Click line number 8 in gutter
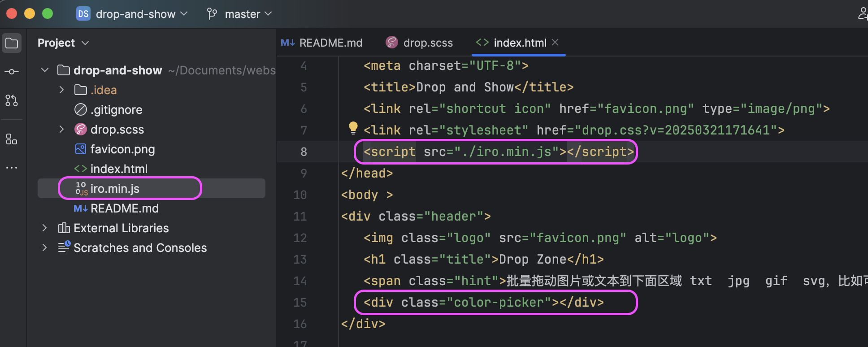 click(x=304, y=152)
